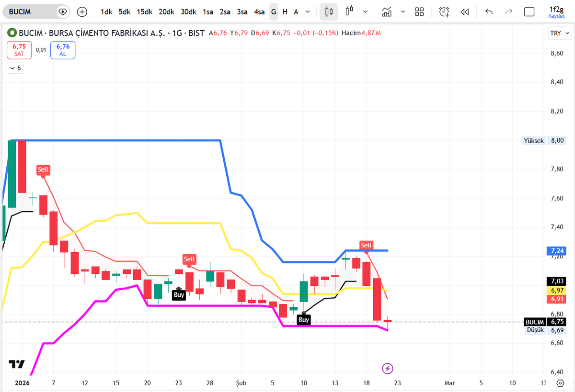
Task: Click the Düşük 6,69 price label
Action: 545,330
